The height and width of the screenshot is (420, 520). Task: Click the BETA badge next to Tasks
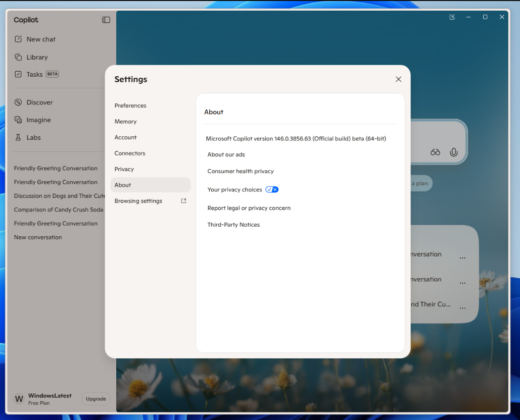(x=53, y=74)
